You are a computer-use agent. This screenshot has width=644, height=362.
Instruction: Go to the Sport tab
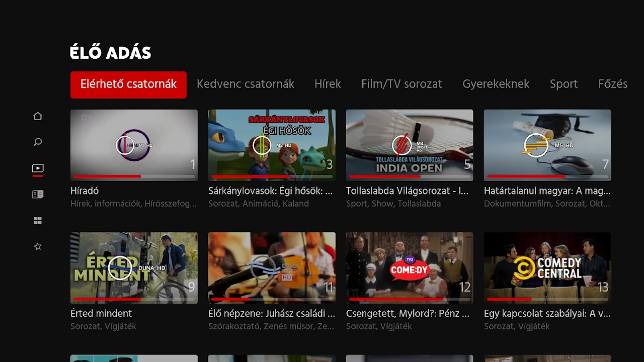(x=563, y=84)
